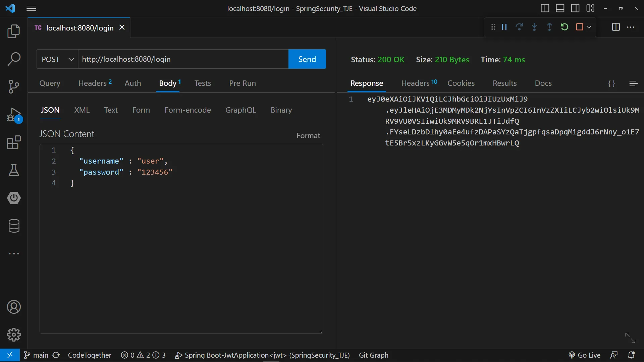
Task: Toggle the secondary side bar layout
Action: (x=575, y=8)
